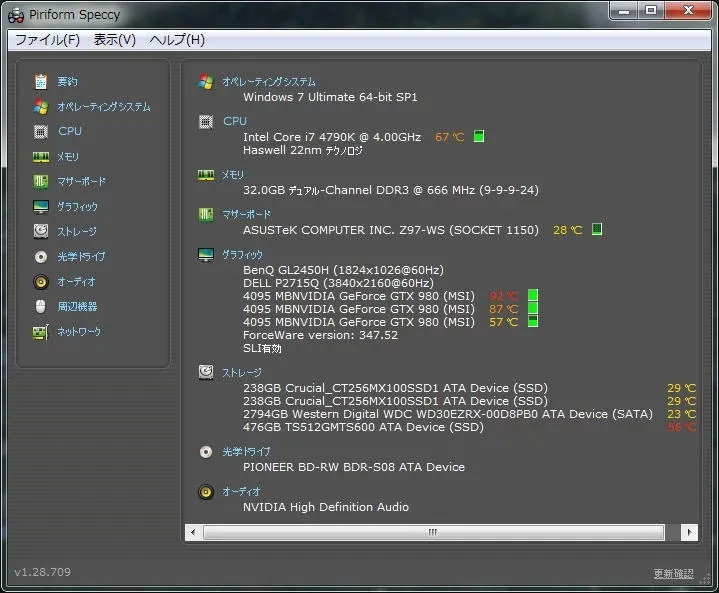Click the オペレーティングシステム heading link in summary
The width and height of the screenshot is (719, 593).
click(269, 82)
